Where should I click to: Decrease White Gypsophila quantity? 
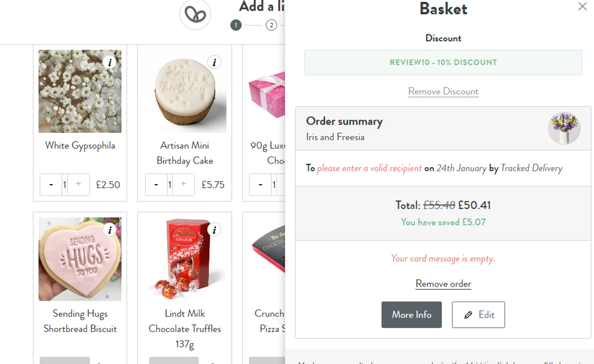pyautogui.click(x=51, y=185)
